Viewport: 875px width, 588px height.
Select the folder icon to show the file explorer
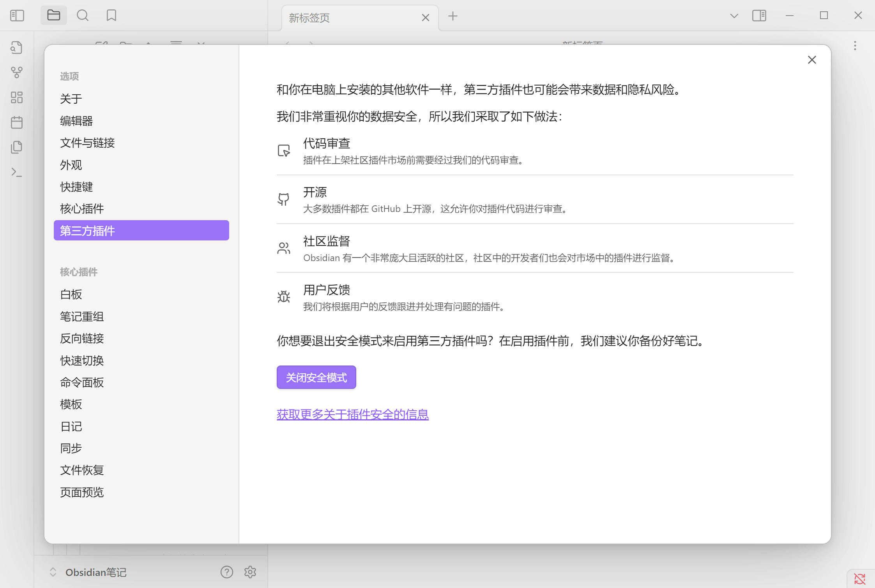pos(53,15)
